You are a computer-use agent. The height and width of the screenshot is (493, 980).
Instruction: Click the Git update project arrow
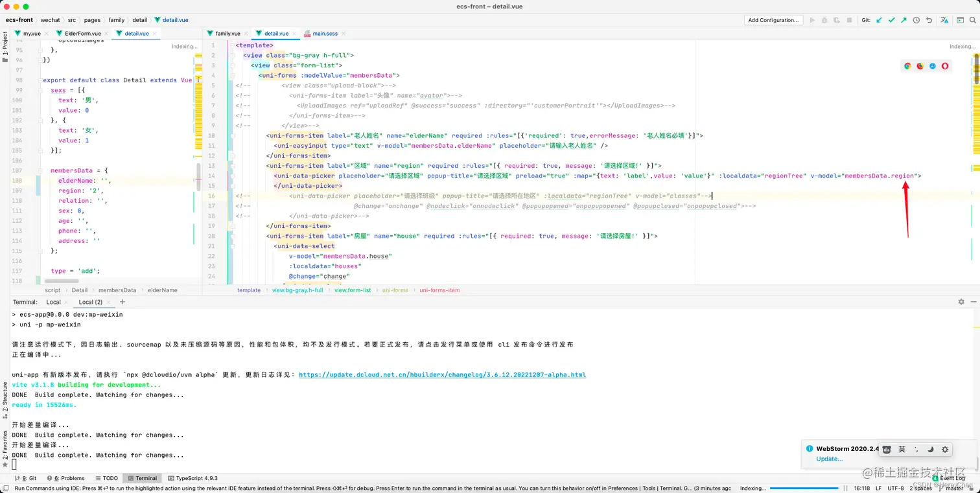point(879,20)
